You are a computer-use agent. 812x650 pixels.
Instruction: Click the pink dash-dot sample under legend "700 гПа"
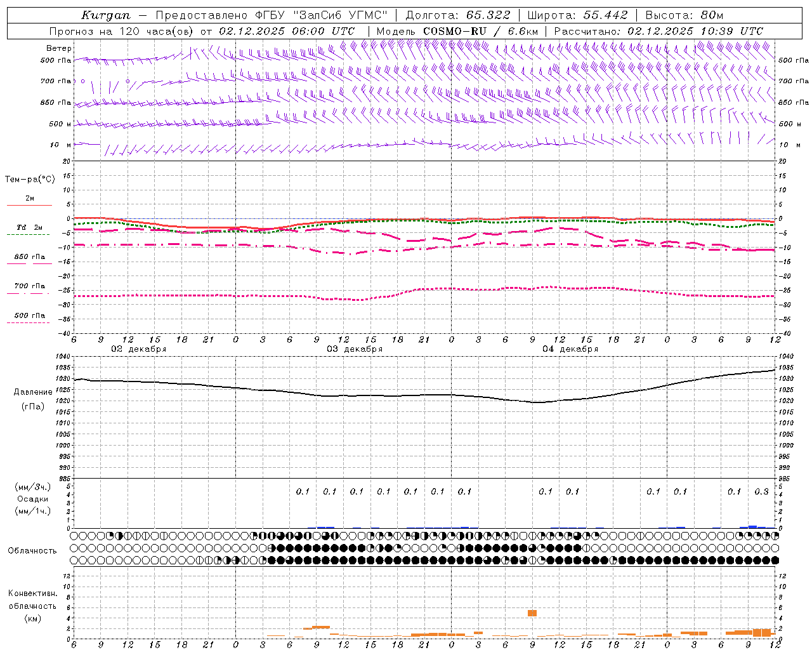(29, 293)
